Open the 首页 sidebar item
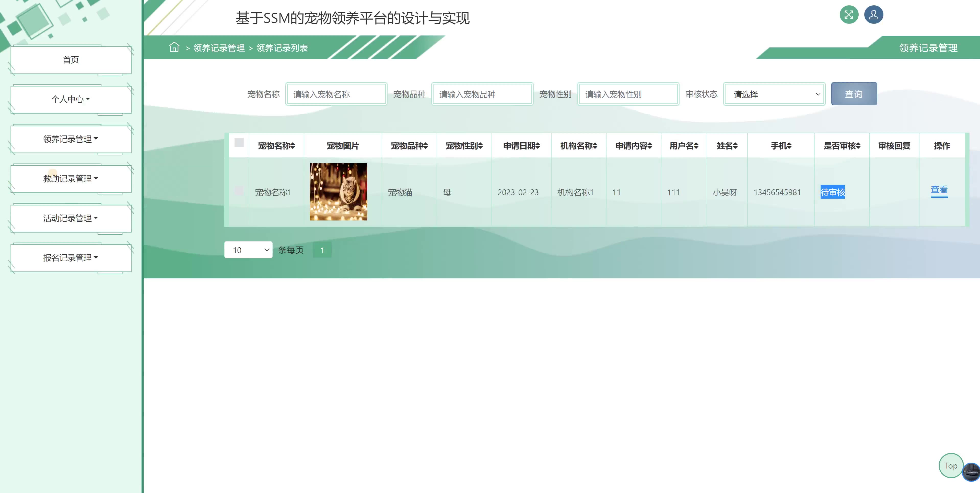The width and height of the screenshot is (980, 493). 71,60
